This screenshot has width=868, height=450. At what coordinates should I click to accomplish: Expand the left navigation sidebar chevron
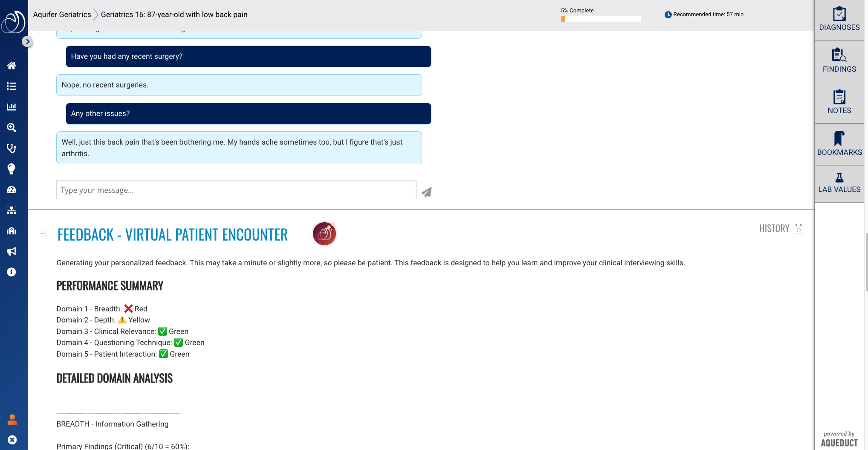coord(27,41)
